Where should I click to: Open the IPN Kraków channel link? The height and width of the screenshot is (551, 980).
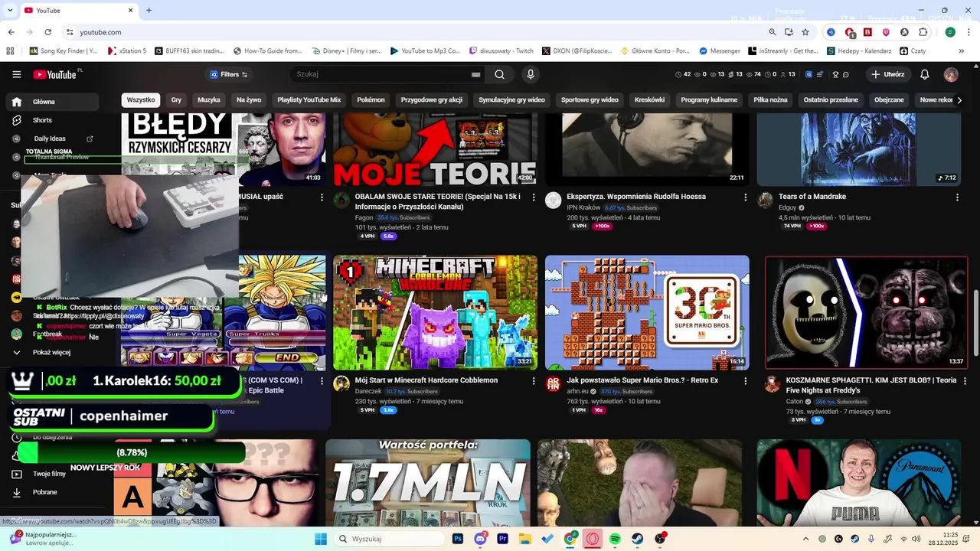click(x=583, y=207)
